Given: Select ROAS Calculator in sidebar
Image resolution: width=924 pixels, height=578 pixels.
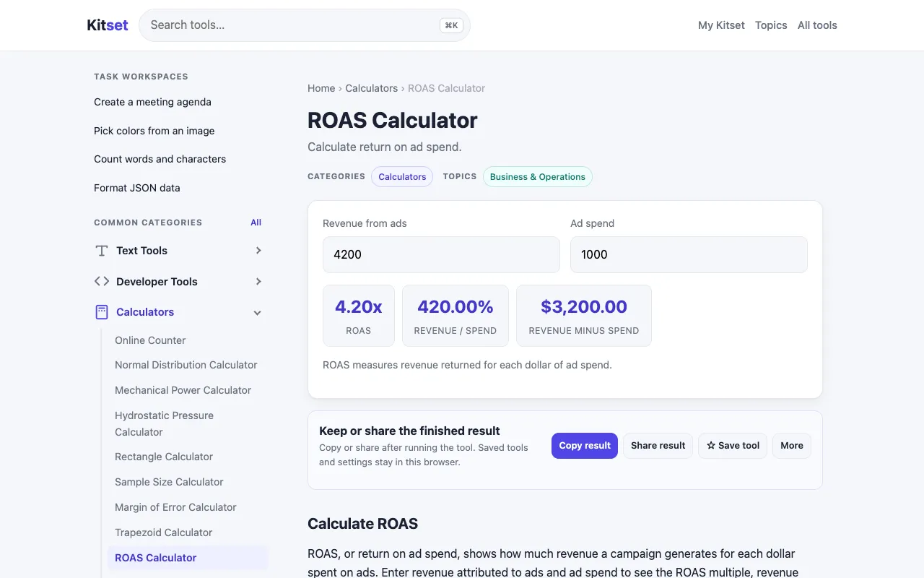Looking at the screenshot, I should click(x=188, y=558).
